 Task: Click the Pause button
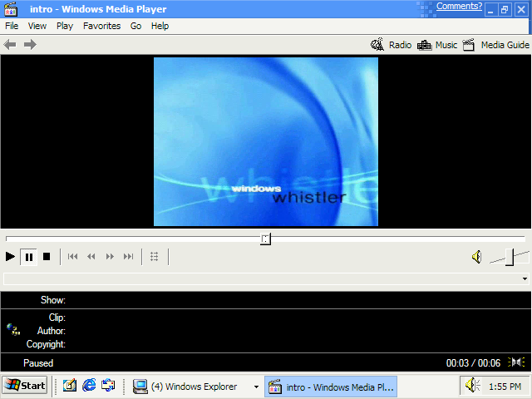click(x=29, y=257)
